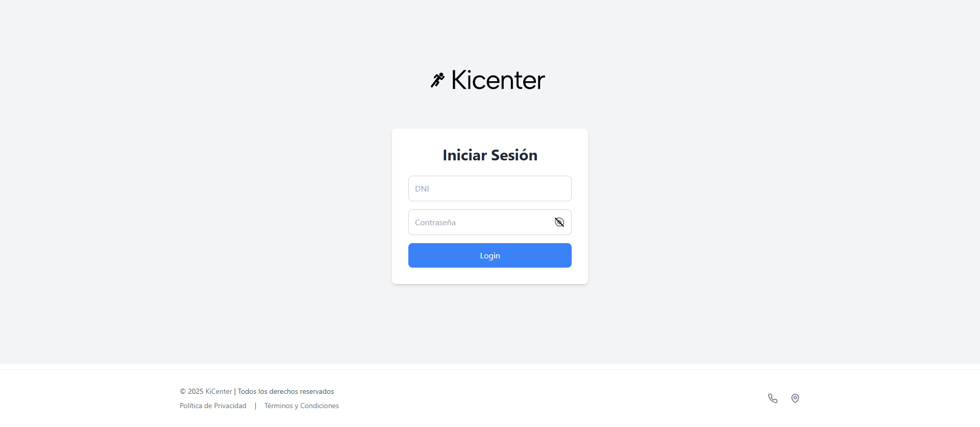Focus the DNI input field
Viewport: 980px width, 427px height.
490,188
